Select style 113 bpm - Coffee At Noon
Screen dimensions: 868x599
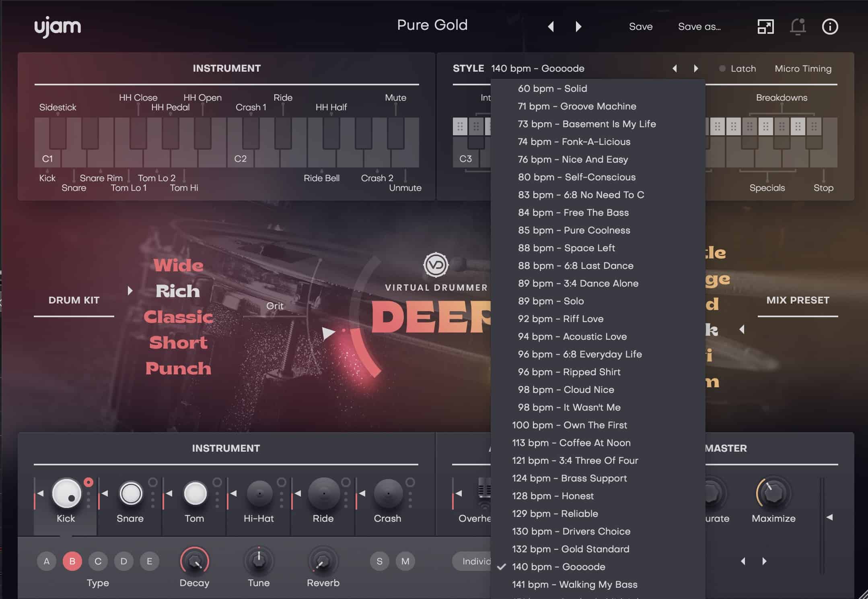point(598,443)
